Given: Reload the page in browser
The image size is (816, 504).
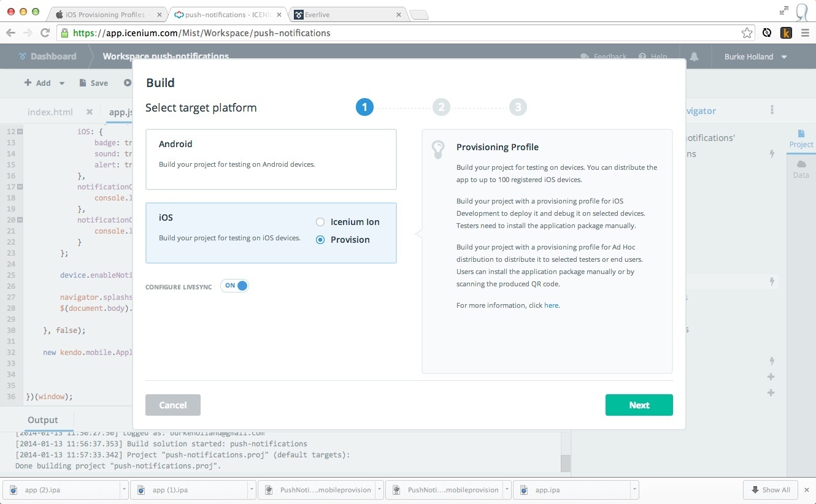Looking at the screenshot, I should click(45, 33).
